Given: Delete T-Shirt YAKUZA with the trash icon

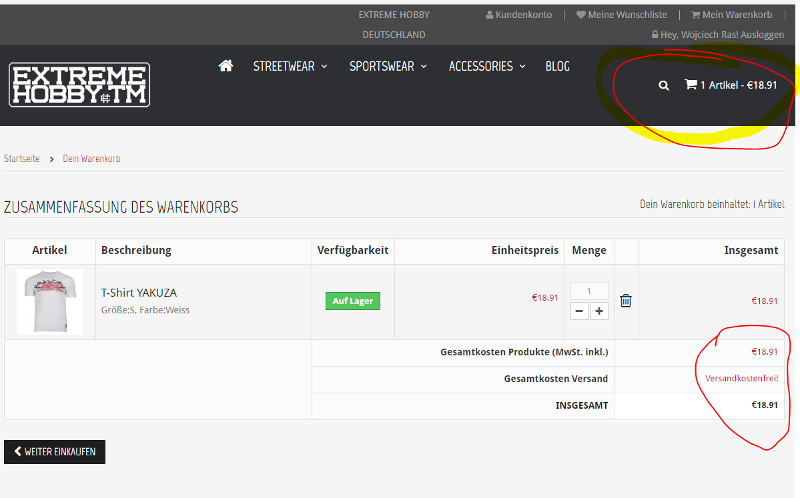Looking at the screenshot, I should pyautogui.click(x=626, y=301).
